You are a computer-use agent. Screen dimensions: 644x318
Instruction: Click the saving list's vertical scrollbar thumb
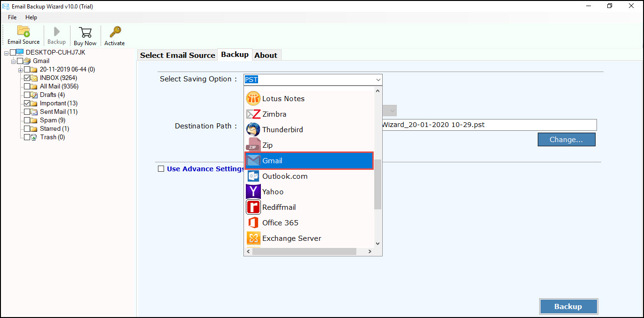(377, 184)
